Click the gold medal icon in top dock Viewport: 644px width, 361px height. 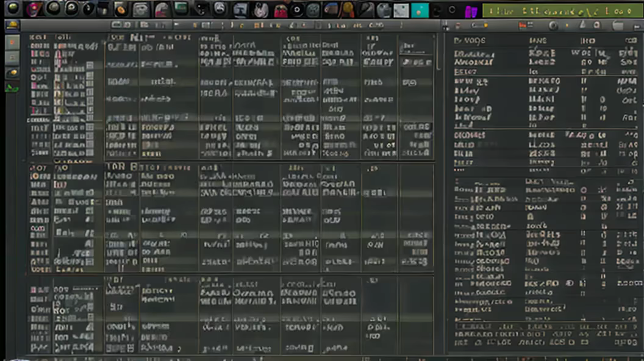pos(348,9)
